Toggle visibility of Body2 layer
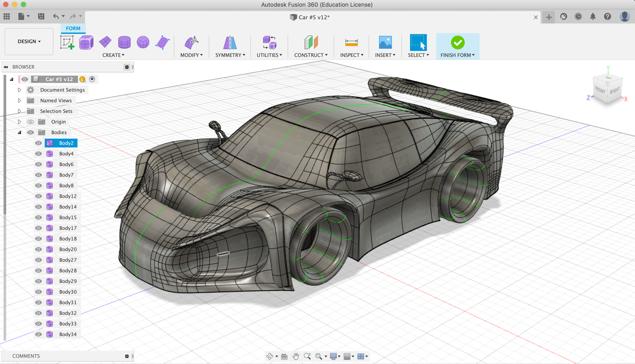The width and height of the screenshot is (635, 364). coord(39,143)
